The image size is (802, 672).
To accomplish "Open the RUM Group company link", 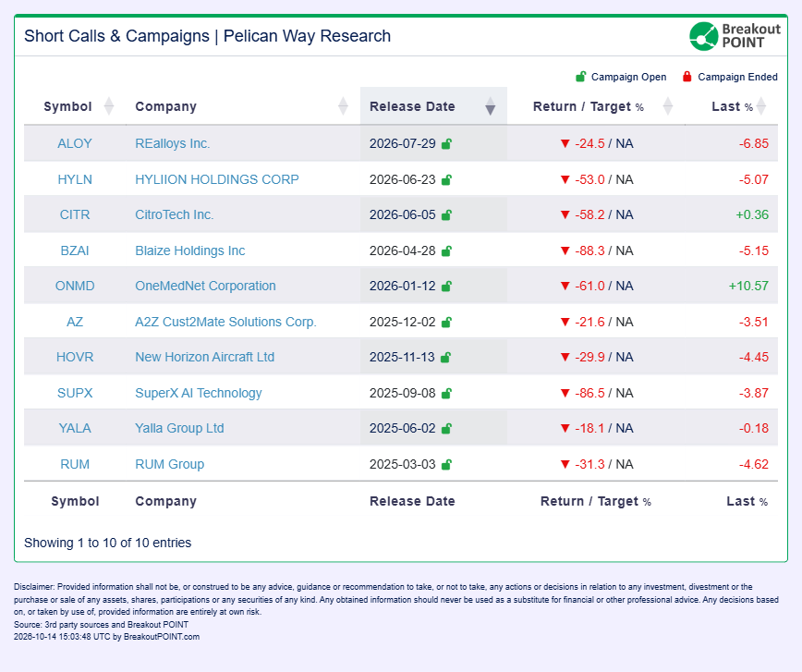I will point(169,464).
